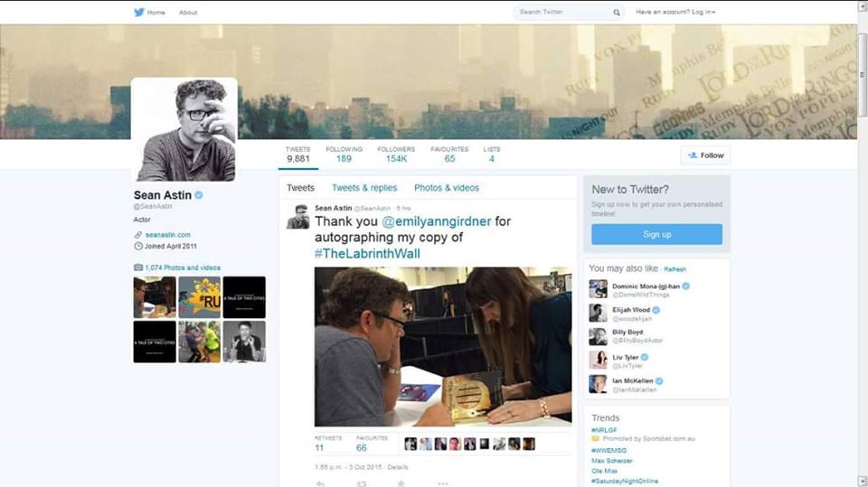Open the tweet Details link
This screenshot has height=487, width=868.
[x=398, y=467]
